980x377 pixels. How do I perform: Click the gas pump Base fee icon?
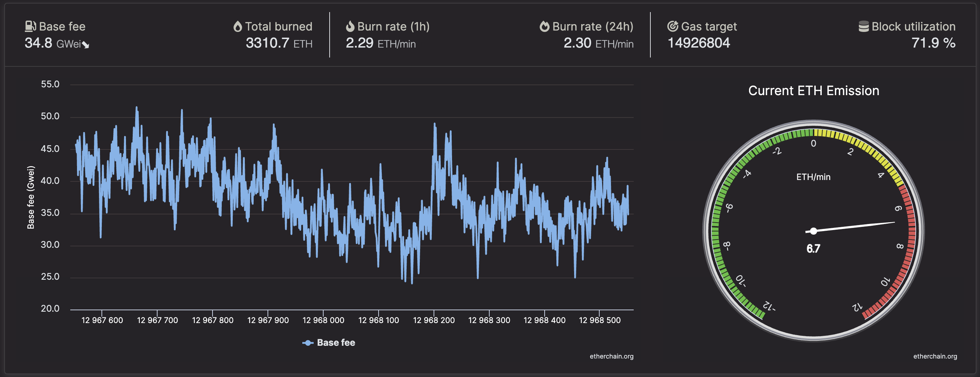(x=31, y=26)
